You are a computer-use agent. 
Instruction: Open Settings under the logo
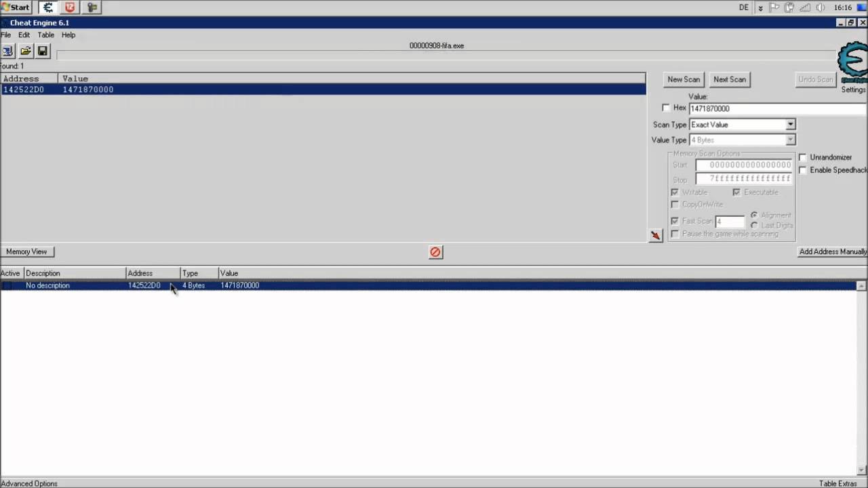coord(853,89)
